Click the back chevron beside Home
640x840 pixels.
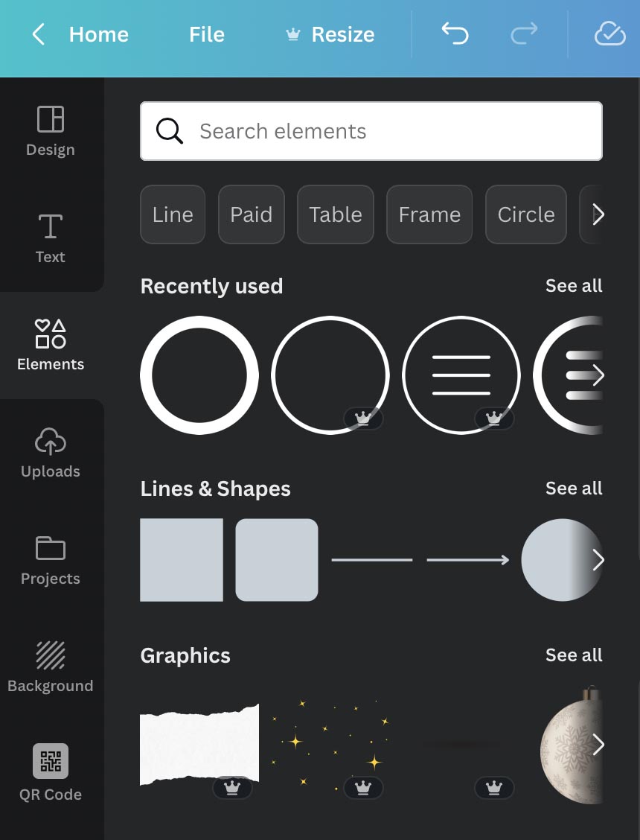click(x=39, y=34)
